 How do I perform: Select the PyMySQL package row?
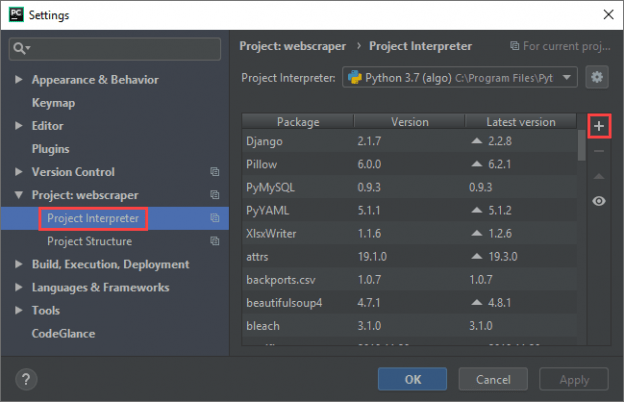pos(410,187)
